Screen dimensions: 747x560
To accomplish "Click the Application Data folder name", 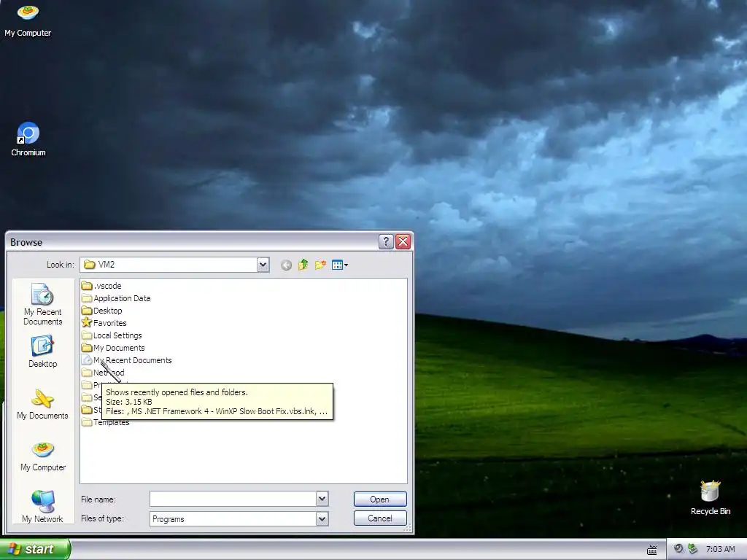I will [122, 298].
